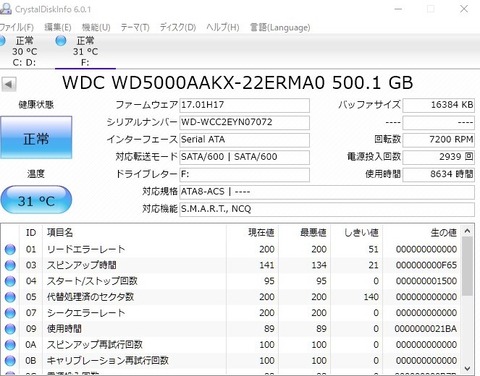
Task: Click the 正常 health status button
Action: [36, 137]
